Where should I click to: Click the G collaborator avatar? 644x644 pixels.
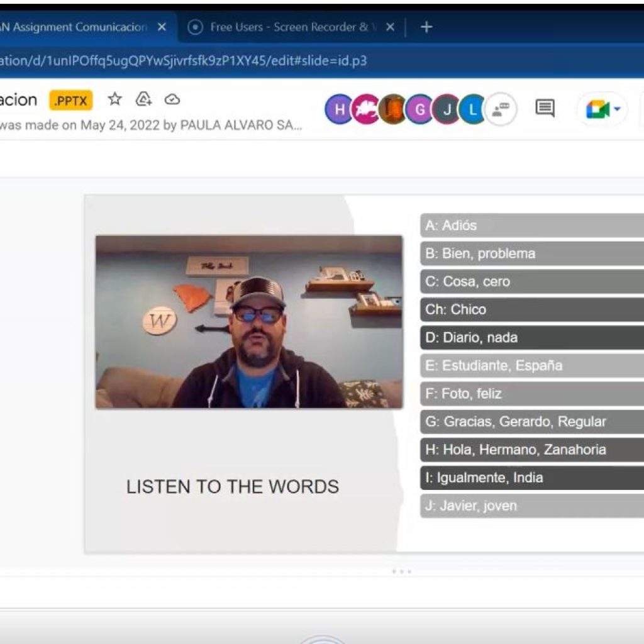tap(419, 109)
